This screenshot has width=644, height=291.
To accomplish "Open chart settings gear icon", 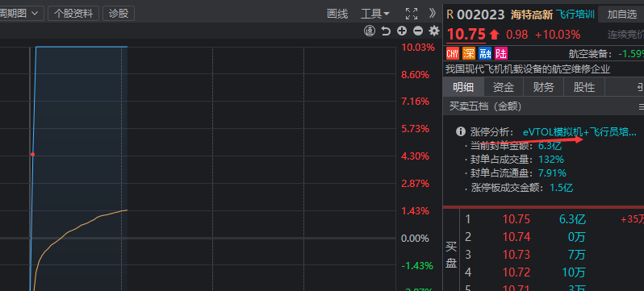I will pyautogui.click(x=434, y=31).
